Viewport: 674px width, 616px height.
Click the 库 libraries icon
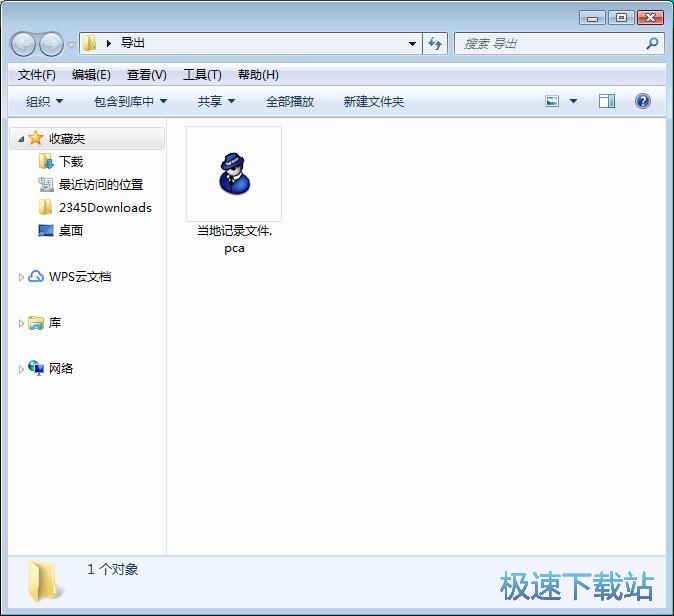[x=36, y=323]
